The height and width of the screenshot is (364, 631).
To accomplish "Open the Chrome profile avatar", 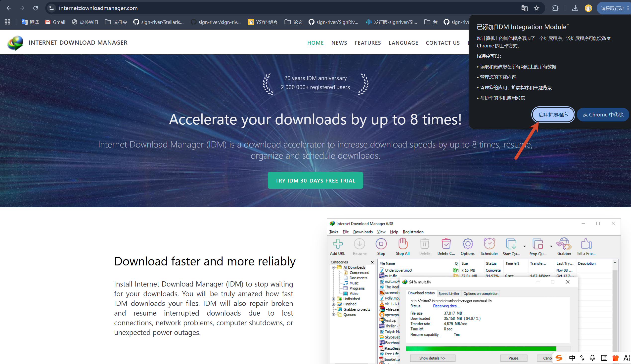I will [588, 8].
